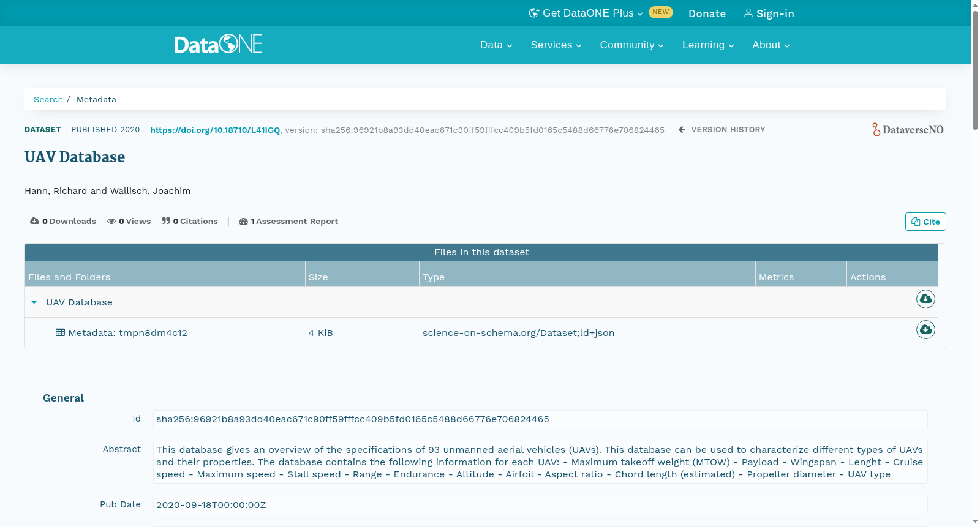Click the 4 KiB size cell
The image size is (980, 527).
tap(320, 333)
